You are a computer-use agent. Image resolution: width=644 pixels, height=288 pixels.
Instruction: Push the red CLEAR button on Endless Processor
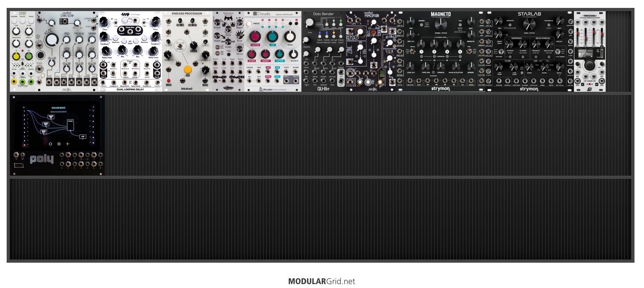tap(169, 81)
